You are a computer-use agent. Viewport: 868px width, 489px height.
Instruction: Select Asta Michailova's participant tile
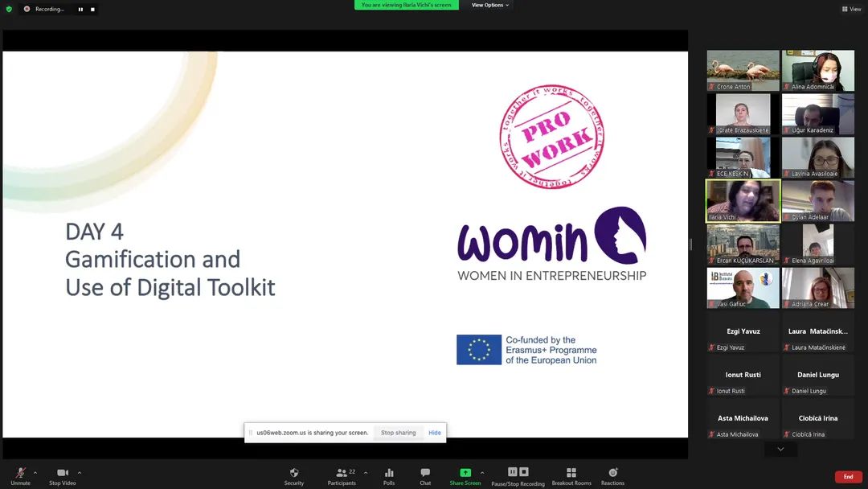coord(743,419)
